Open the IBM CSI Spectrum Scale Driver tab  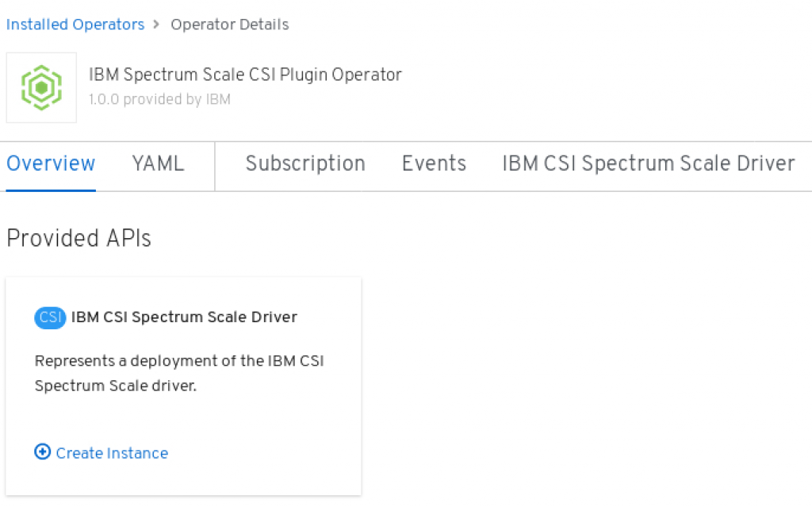pos(649,163)
